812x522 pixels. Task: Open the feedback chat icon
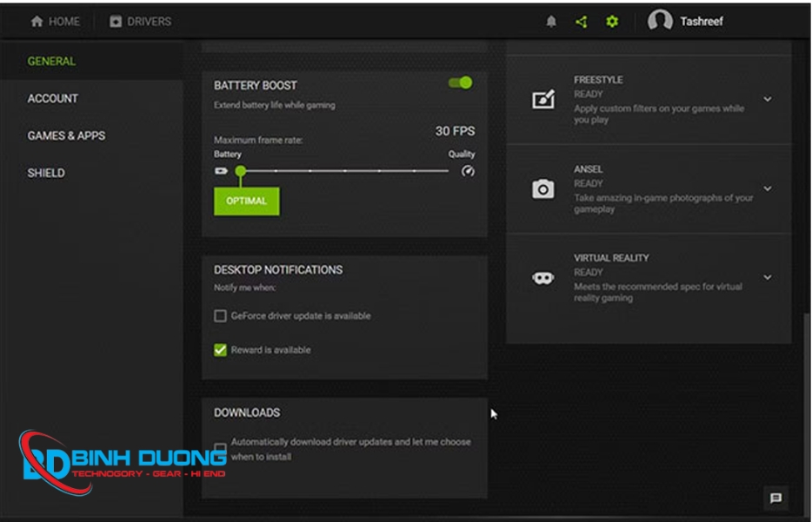(x=775, y=498)
